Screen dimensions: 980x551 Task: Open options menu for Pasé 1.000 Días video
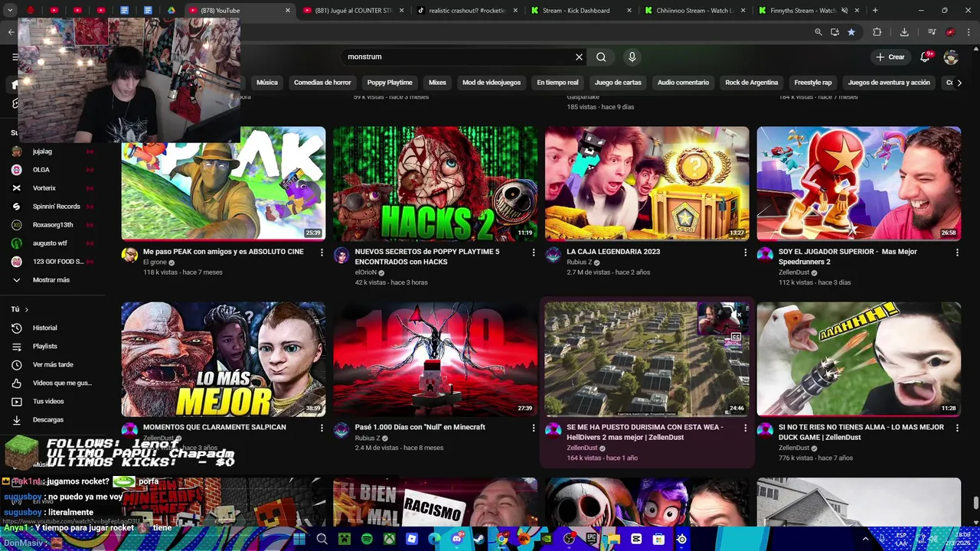[x=534, y=428]
